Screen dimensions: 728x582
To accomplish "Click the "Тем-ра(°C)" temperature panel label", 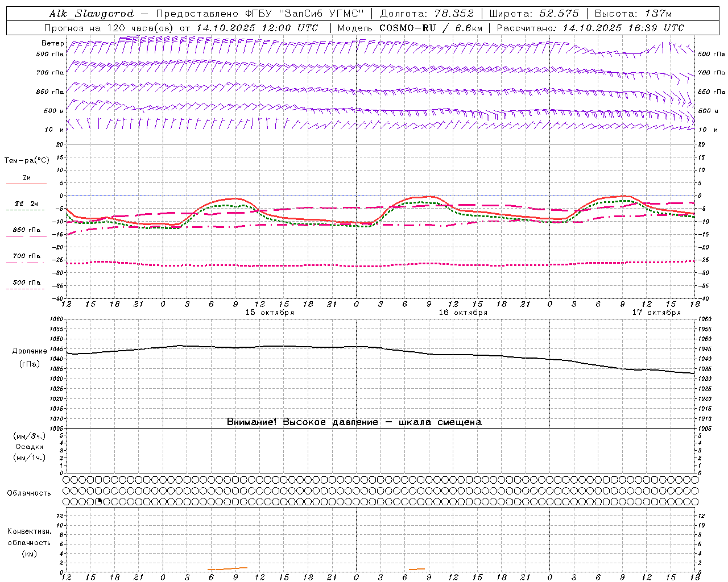I will tap(27, 161).
